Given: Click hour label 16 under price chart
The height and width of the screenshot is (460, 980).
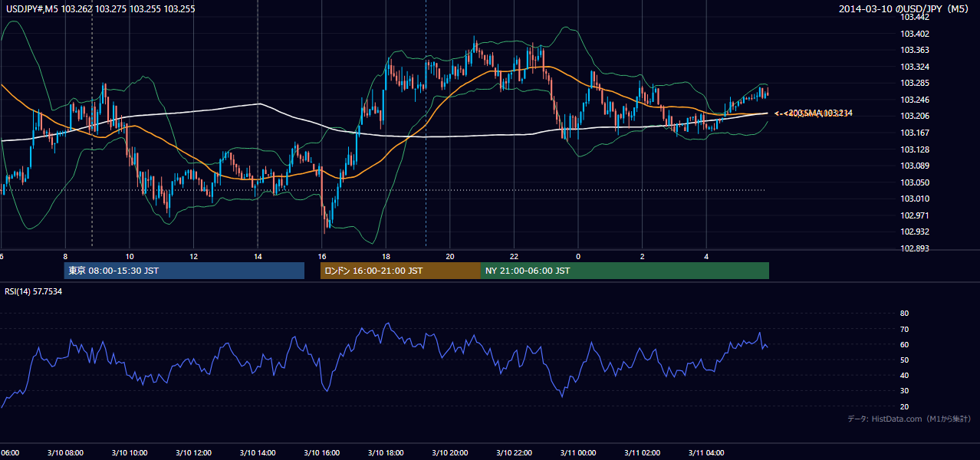Looking at the screenshot, I should tap(322, 256).
